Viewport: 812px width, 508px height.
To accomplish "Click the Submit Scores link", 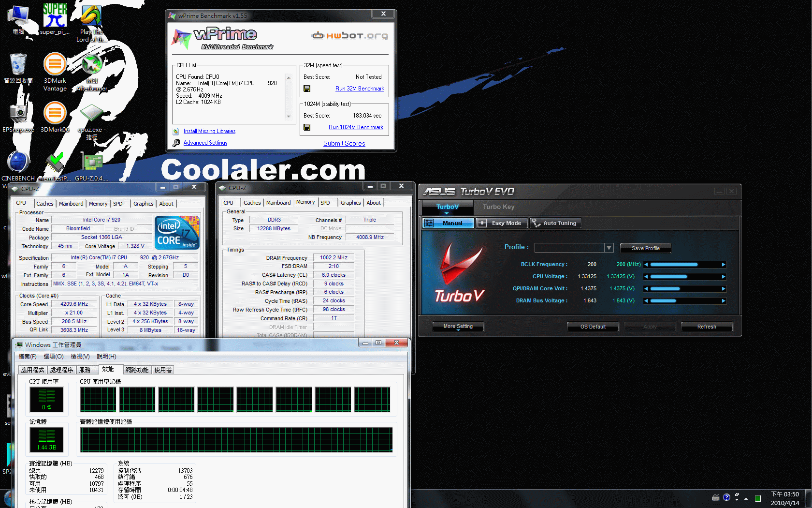I will [x=344, y=144].
